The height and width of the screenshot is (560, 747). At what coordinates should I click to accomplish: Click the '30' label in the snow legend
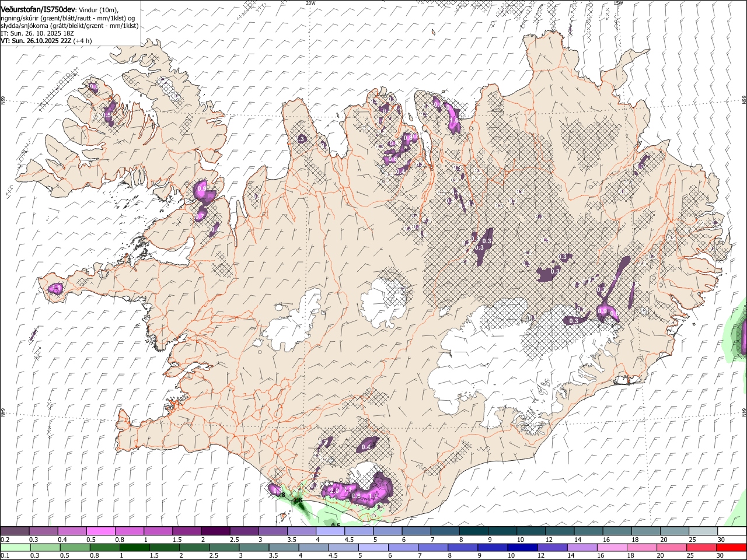pos(721,540)
